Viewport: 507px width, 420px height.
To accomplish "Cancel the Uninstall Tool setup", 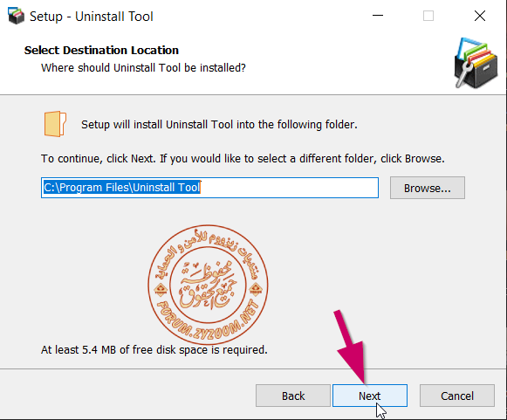I will tap(457, 396).
